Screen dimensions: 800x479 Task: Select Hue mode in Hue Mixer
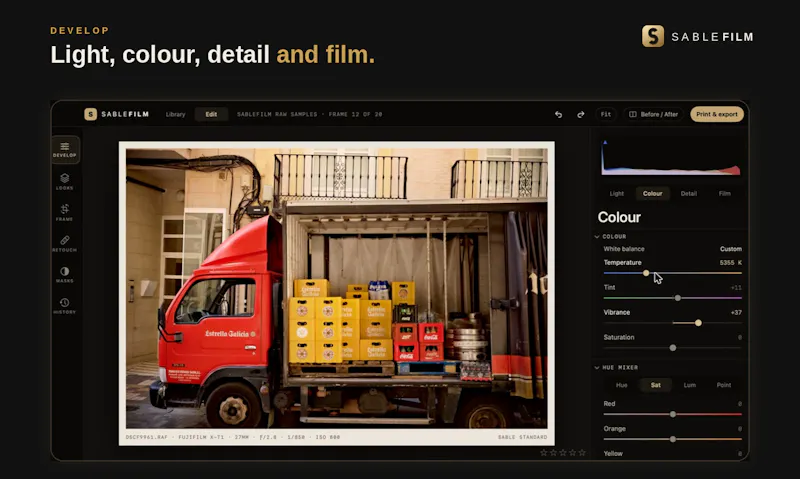point(621,385)
